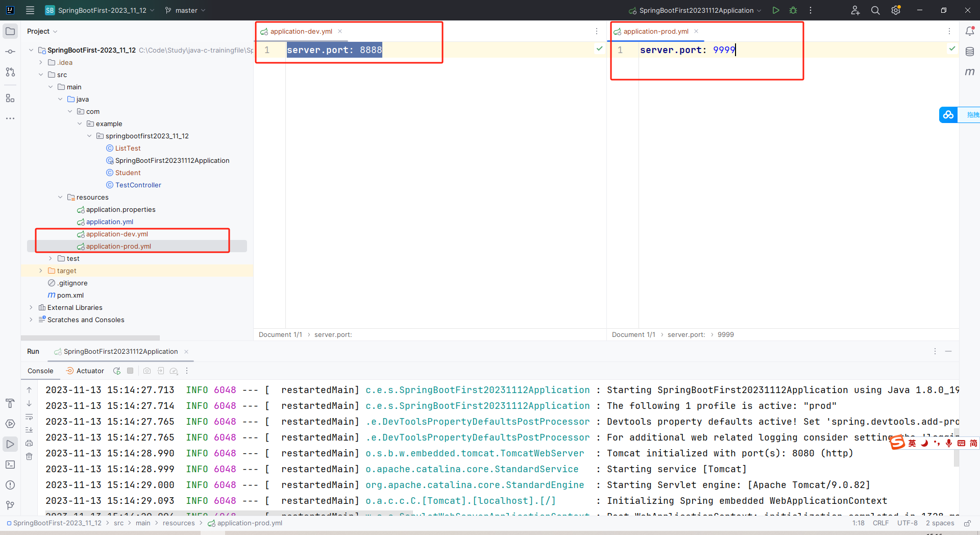Open Search Everywhere magnifier icon
Screen dimensions: 980x535
click(875, 10)
